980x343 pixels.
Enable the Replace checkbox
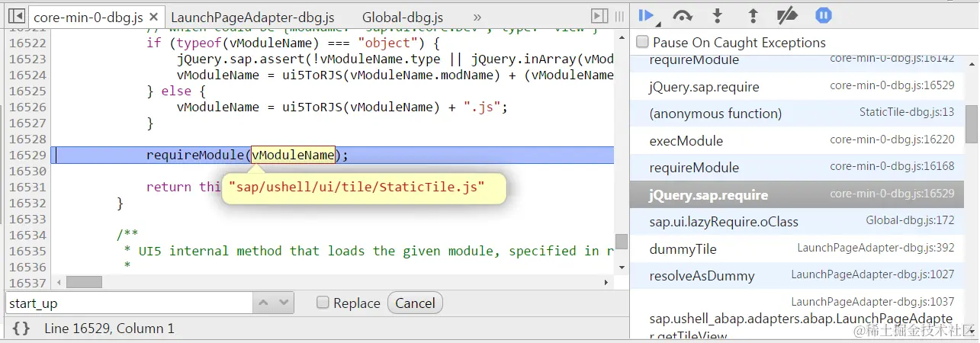[323, 303]
